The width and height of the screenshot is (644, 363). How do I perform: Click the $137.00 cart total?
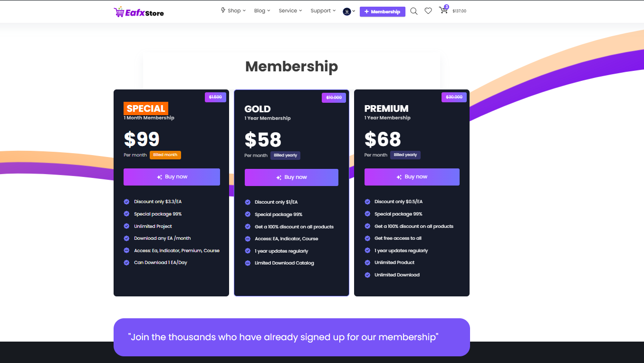[x=459, y=11]
